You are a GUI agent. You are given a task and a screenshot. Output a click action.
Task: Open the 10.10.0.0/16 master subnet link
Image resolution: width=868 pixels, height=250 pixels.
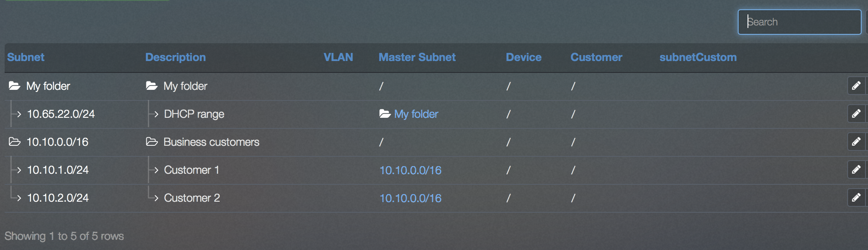pos(411,170)
